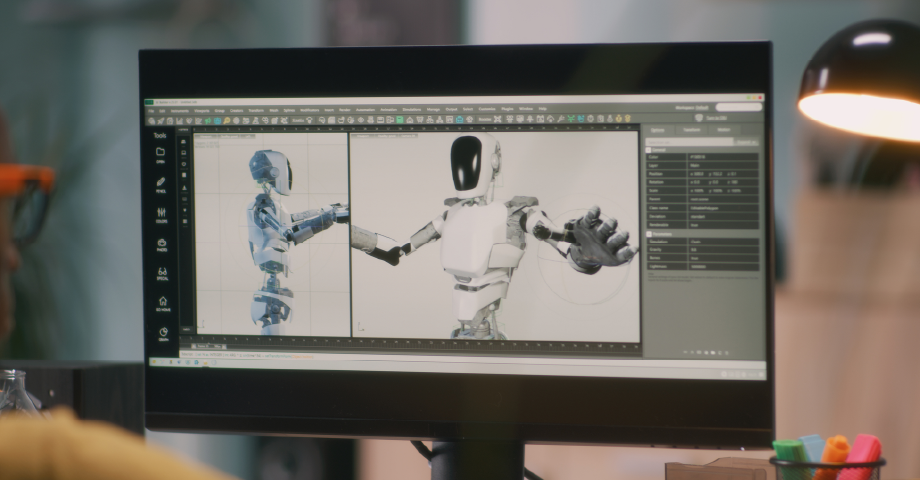Choose the Special glasses tool

click(163, 274)
